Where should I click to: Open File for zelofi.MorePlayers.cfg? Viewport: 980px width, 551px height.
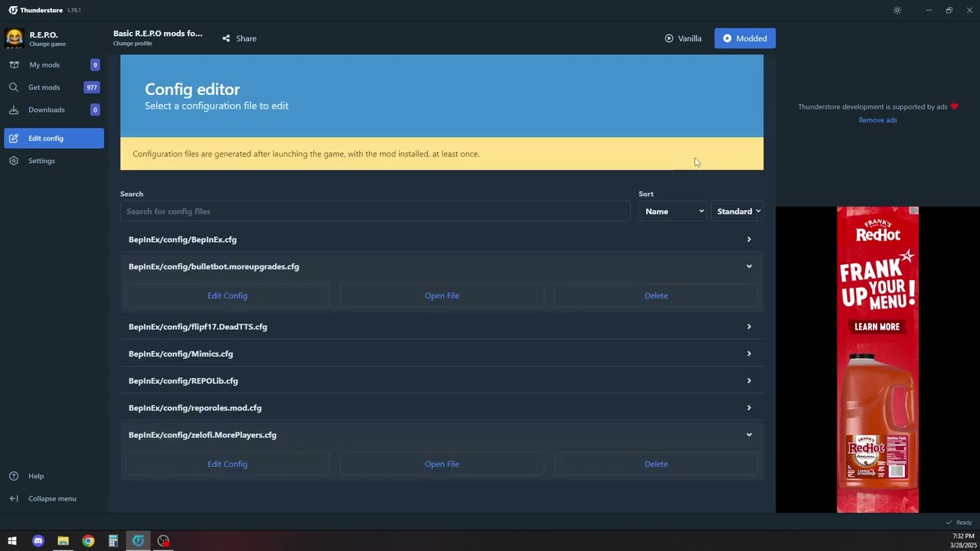point(442,464)
